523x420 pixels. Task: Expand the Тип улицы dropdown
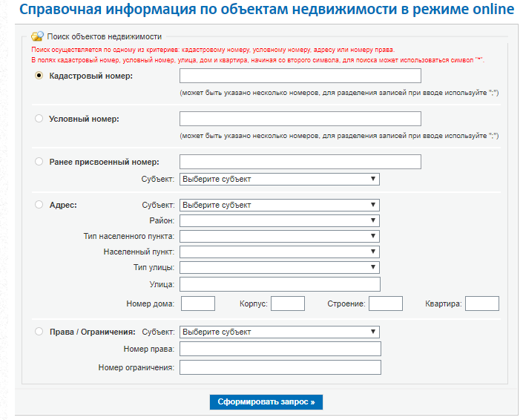pyautogui.click(x=280, y=267)
